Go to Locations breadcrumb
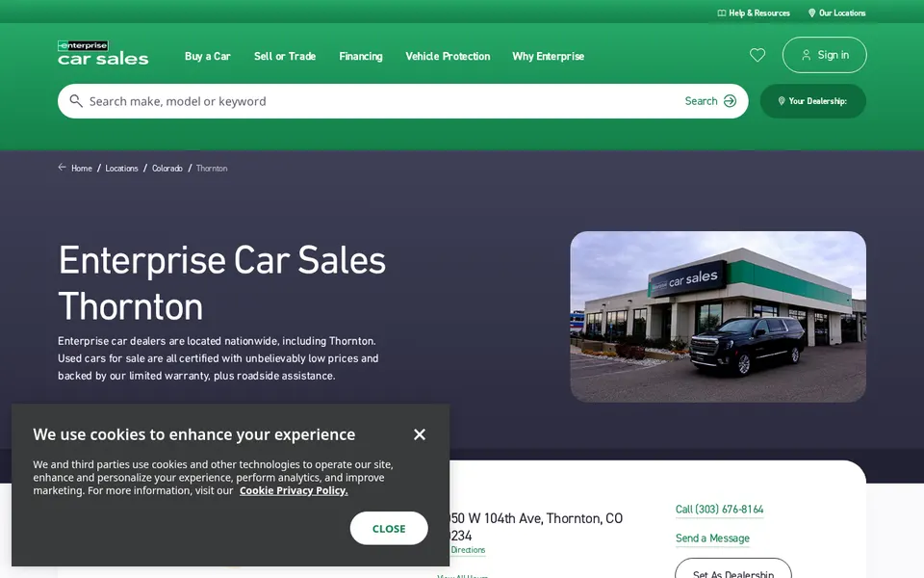Viewport: 924px width, 578px height. 121,168
